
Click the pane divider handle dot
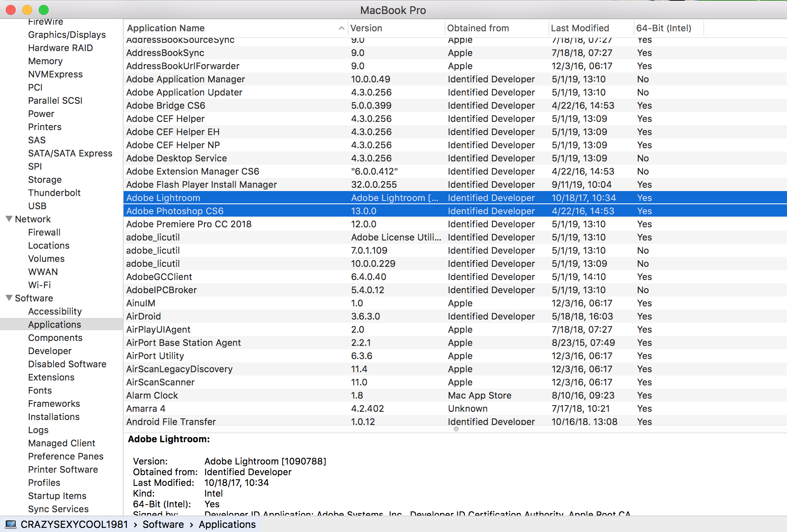[x=456, y=429]
